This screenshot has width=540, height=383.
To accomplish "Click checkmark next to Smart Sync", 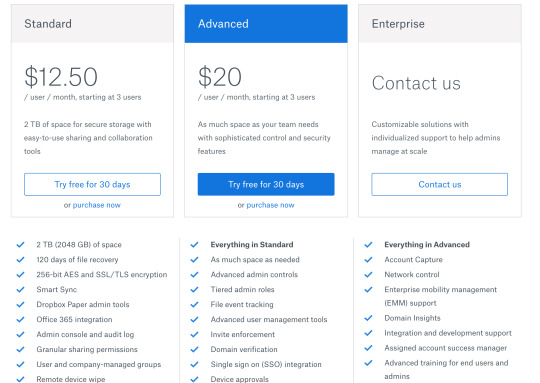I will 21,289.
